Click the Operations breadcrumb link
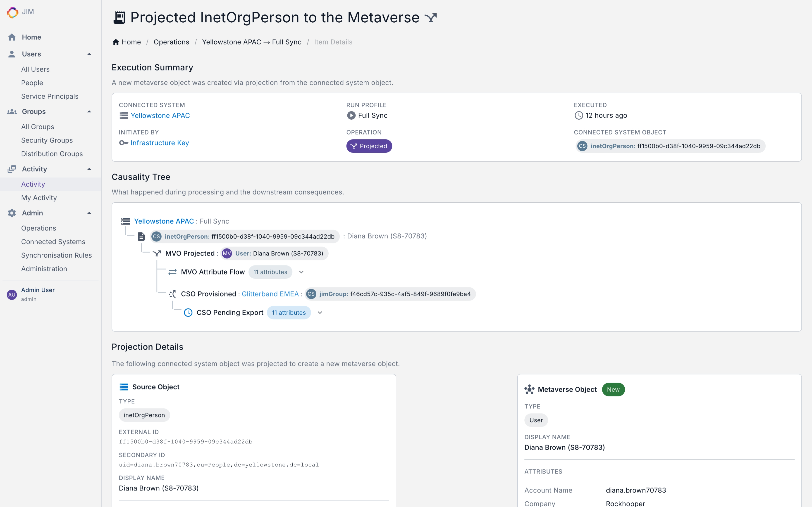This screenshot has width=812, height=507. pyautogui.click(x=171, y=42)
